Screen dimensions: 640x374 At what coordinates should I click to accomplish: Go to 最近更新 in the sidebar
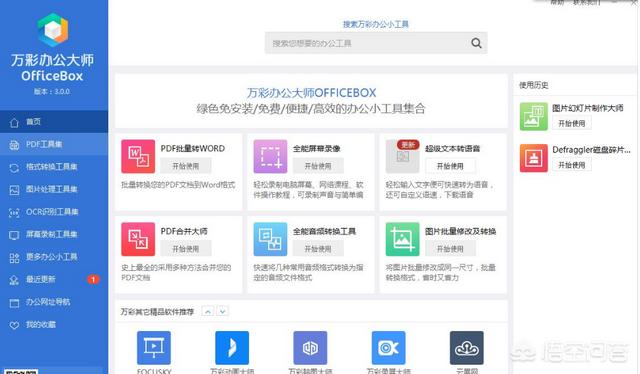tap(54, 279)
